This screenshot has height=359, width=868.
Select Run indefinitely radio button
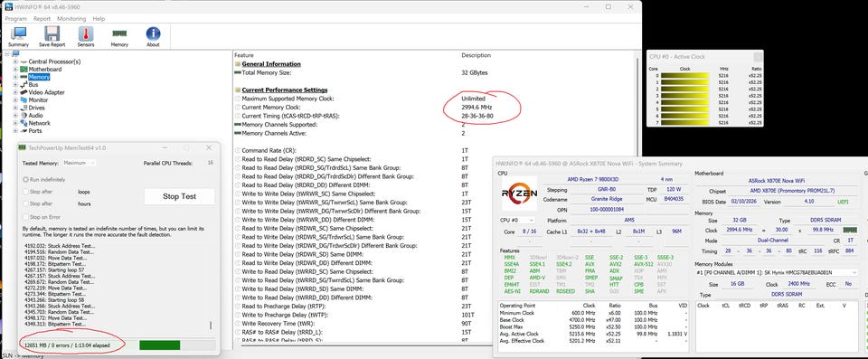click(x=25, y=179)
